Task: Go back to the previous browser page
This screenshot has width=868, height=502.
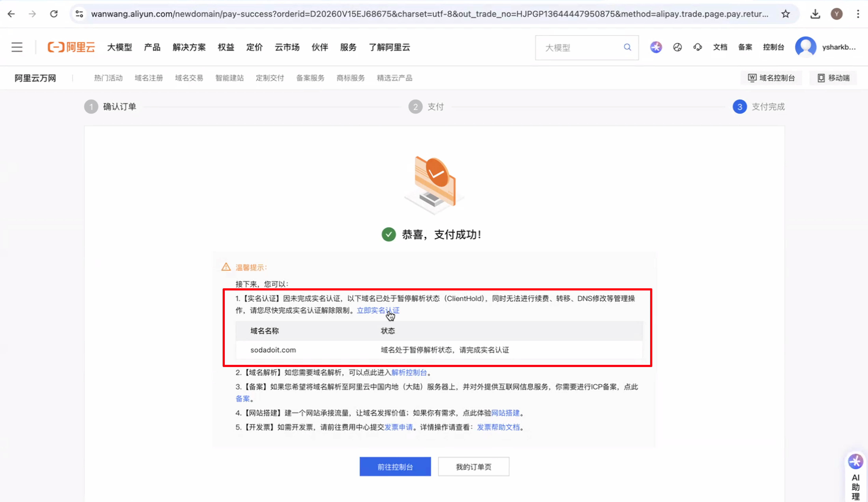Action: pos(11,14)
